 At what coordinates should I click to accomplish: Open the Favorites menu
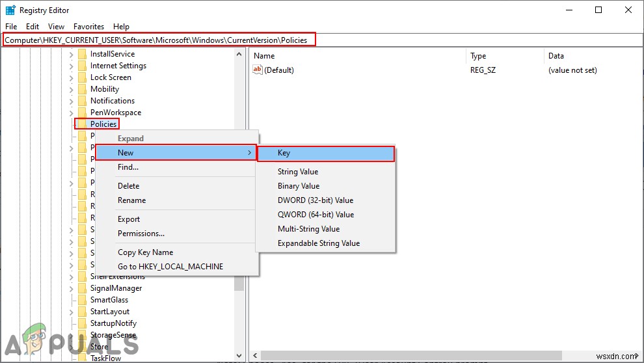(88, 27)
